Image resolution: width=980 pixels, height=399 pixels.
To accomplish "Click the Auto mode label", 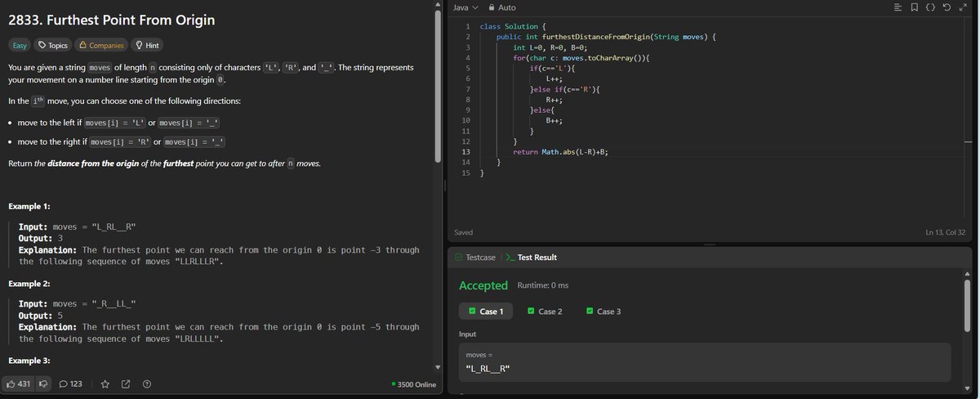I will (x=506, y=7).
